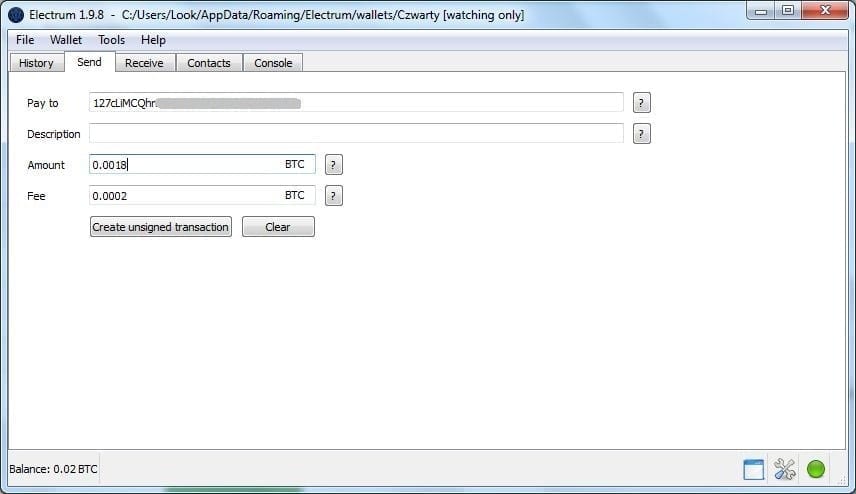Image resolution: width=856 pixels, height=494 pixels.
Task: Maximize the Electrum window
Action: (x=788, y=11)
